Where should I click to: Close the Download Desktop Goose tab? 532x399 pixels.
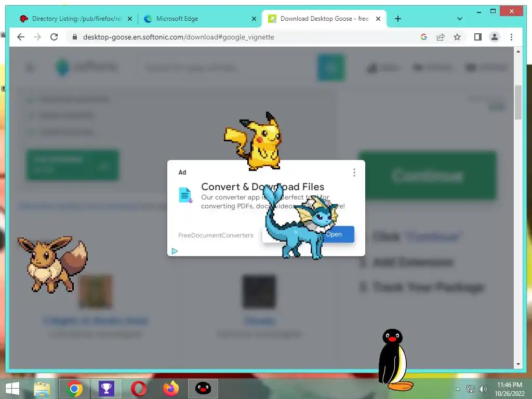pos(378,19)
